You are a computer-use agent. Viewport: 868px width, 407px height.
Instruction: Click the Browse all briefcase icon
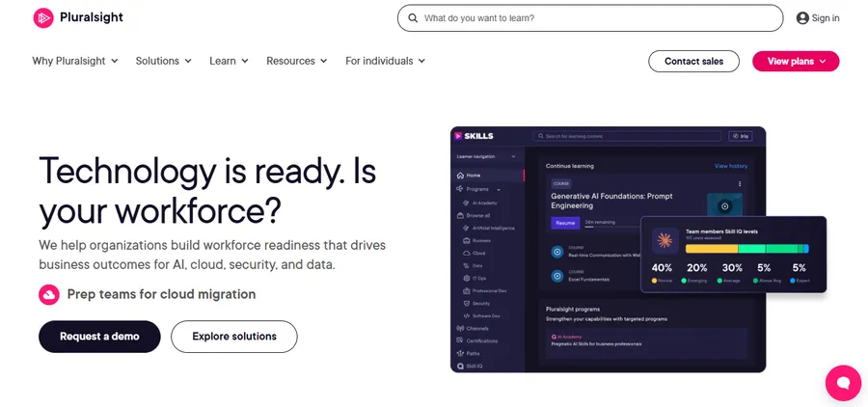click(460, 215)
